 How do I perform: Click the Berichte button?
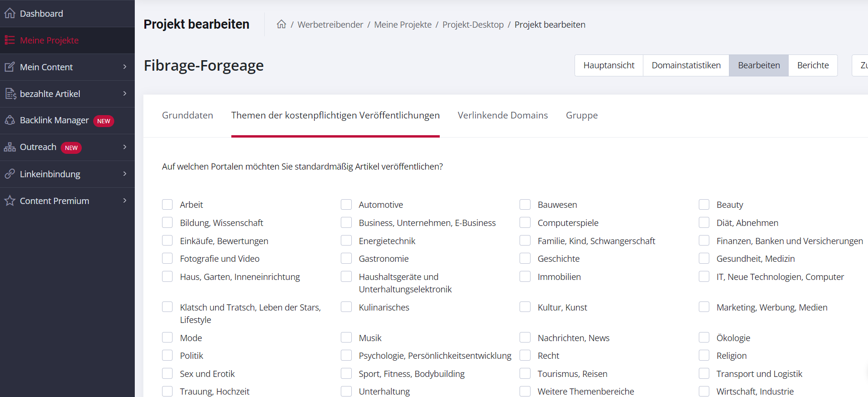coord(813,65)
